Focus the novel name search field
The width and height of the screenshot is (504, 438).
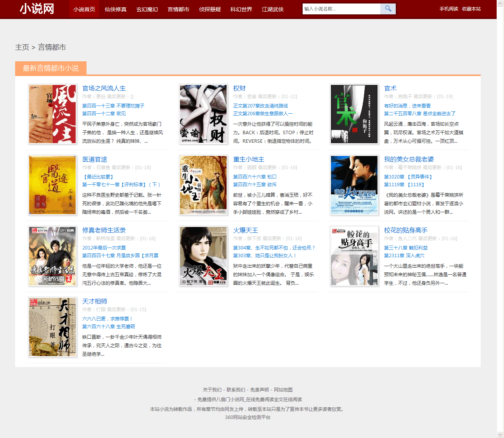[x=341, y=9]
